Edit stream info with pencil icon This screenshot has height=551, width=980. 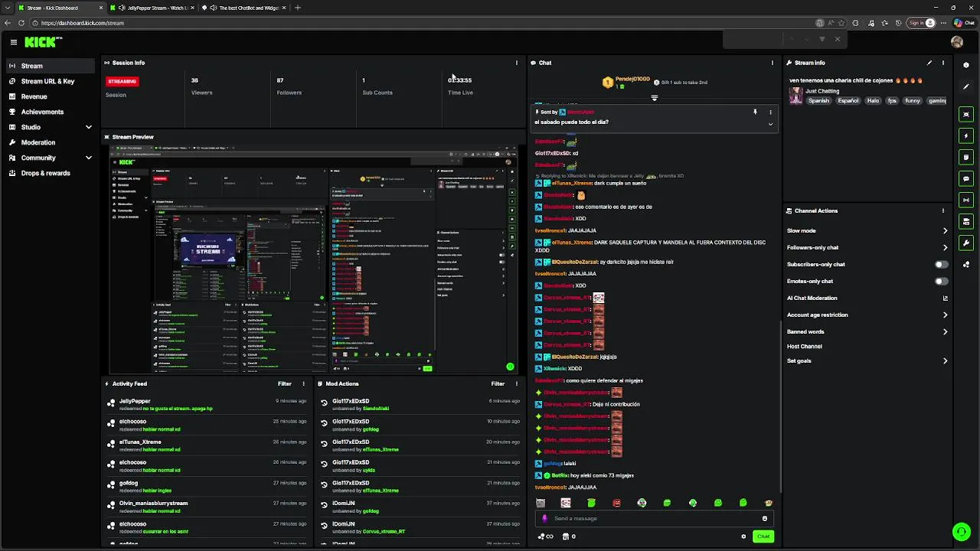pyautogui.click(x=929, y=63)
